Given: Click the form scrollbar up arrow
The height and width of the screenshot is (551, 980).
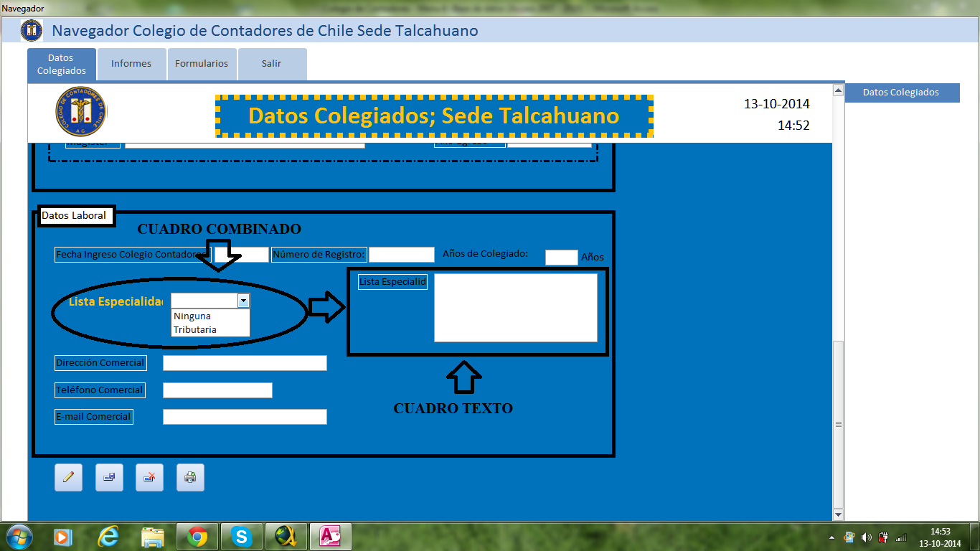Looking at the screenshot, I should pos(838,90).
